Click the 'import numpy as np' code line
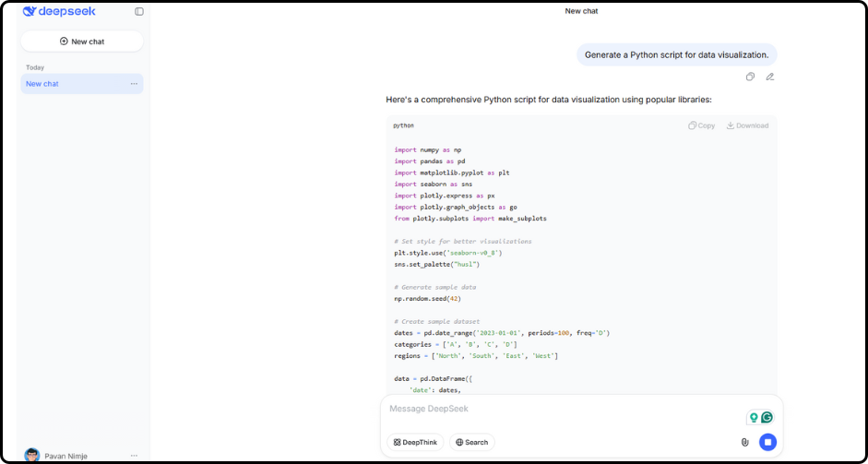The width and height of the screenshot is (868, 464). pyautogui.click(x=428, y=149)
